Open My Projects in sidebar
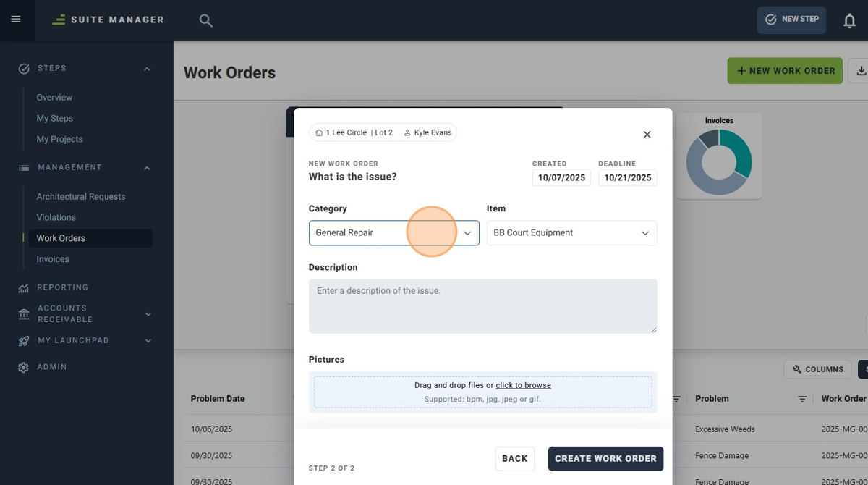The width and height of the screenshot is (868, 485). [60, 140]
